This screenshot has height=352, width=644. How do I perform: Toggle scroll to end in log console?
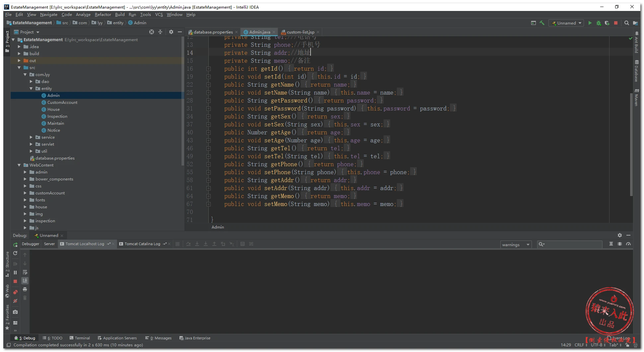point(25,281)
